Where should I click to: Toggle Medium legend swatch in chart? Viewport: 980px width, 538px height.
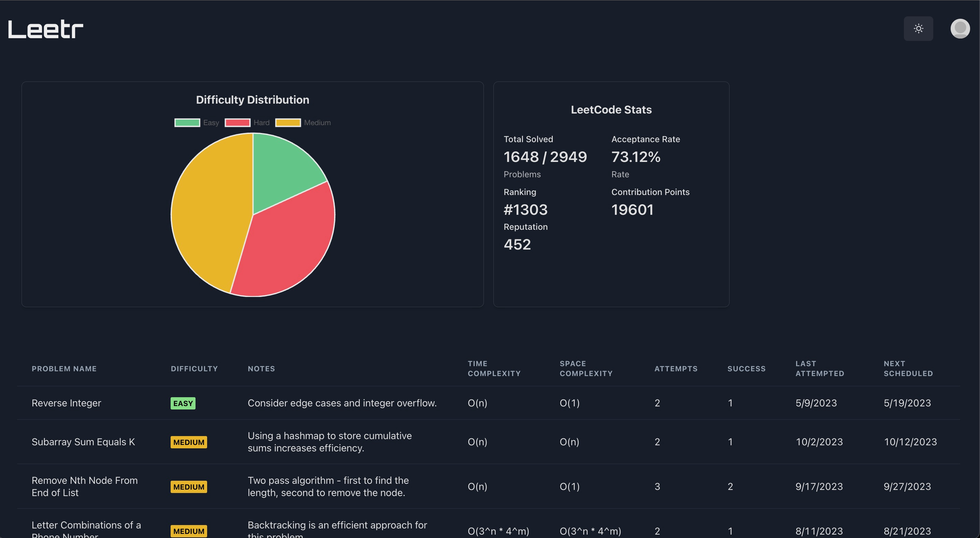[288, 122]
